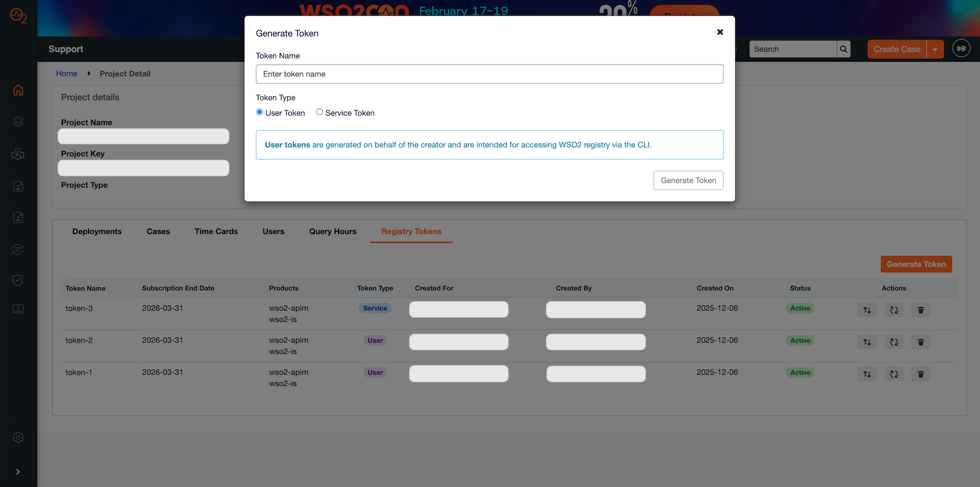The width and height of the screenshot is (980, 487).
Task: Click the Active status of token-1
Action: pos(800,373)
